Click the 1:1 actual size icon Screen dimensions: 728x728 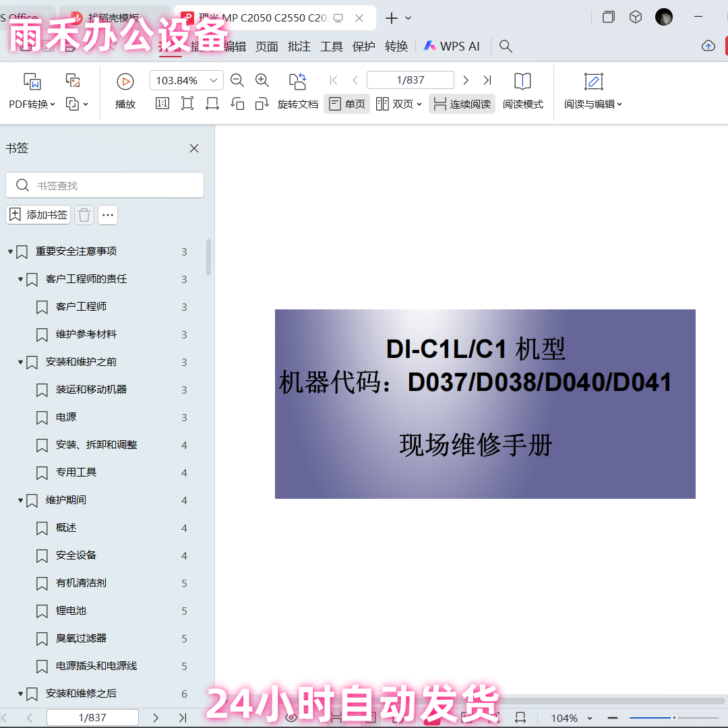click(162, 104)
